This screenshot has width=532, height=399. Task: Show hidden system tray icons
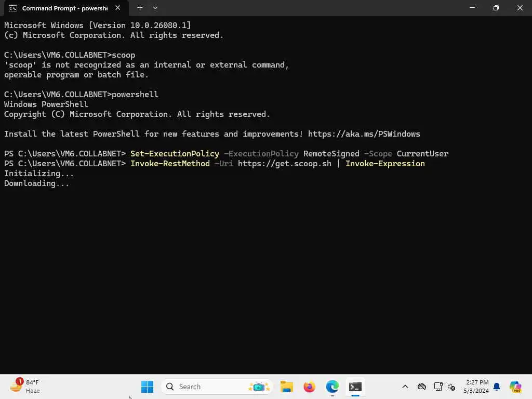click(x=405, y=387)
